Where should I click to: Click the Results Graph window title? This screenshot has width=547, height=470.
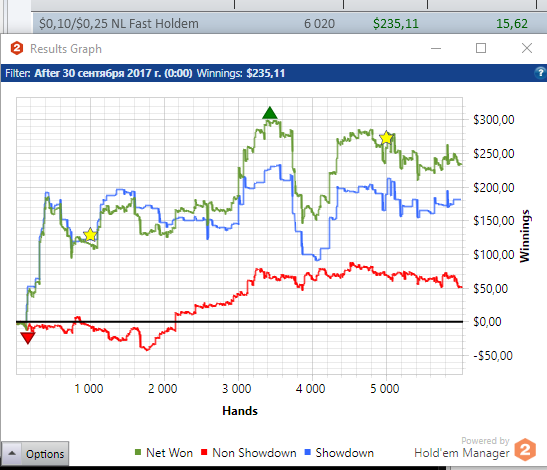click(x=66, y=49)
